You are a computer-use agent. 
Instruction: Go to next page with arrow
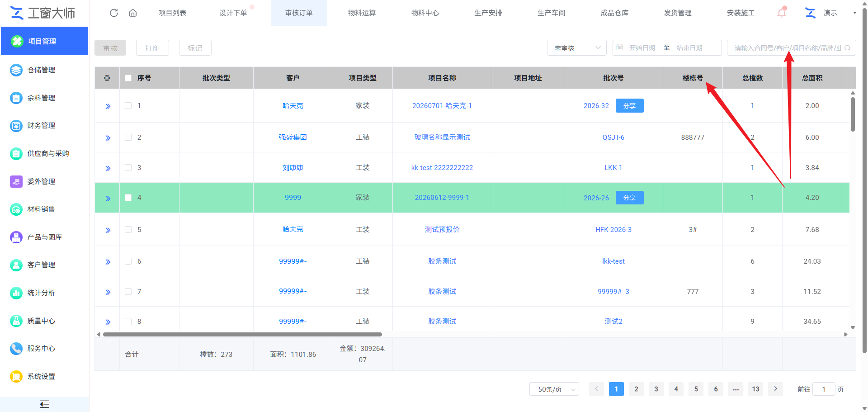(x=775, y=389)
